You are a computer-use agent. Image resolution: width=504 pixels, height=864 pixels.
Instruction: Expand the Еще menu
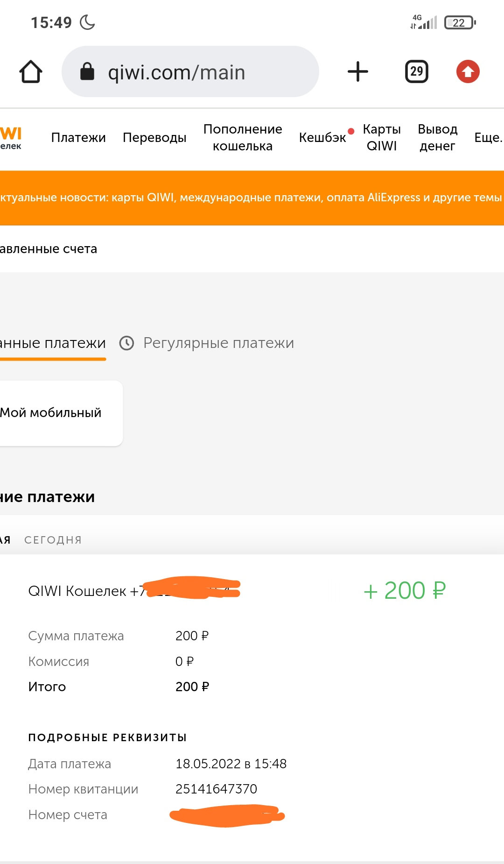(x=489, y=138)
